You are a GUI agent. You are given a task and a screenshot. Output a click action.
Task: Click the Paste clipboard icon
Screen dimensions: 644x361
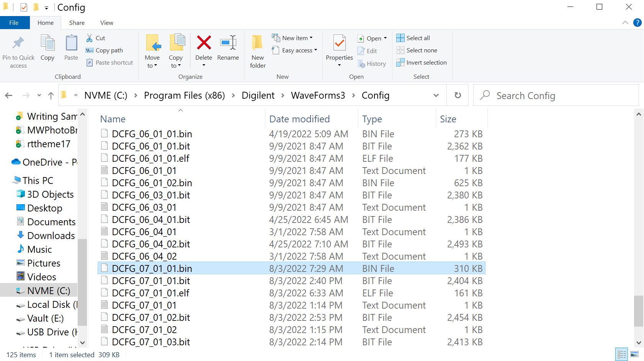(71, 43)
